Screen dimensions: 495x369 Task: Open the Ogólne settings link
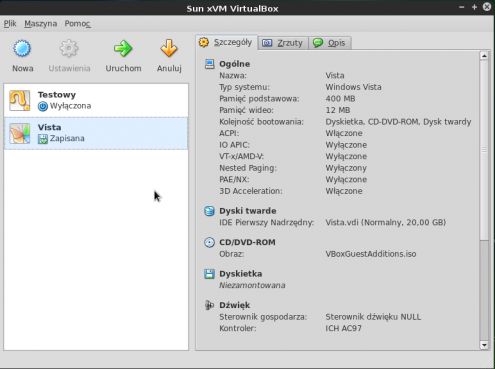(x=234, y=64)
